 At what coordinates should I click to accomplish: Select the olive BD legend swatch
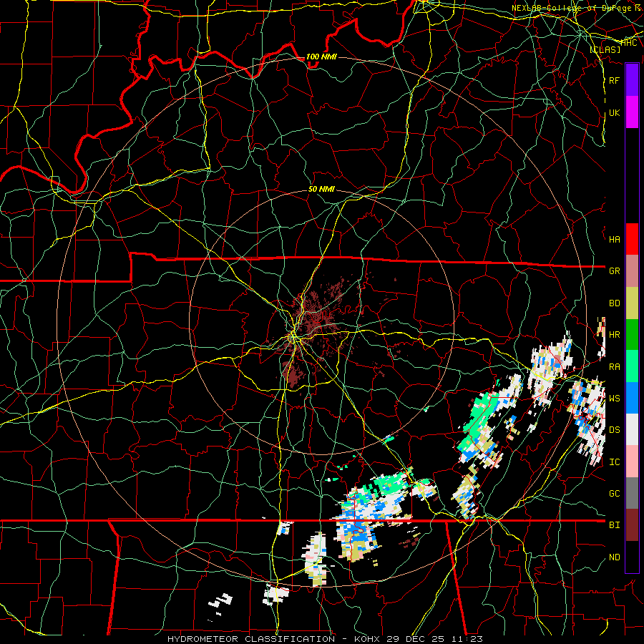pyautogui.click(x=632, y=303)
